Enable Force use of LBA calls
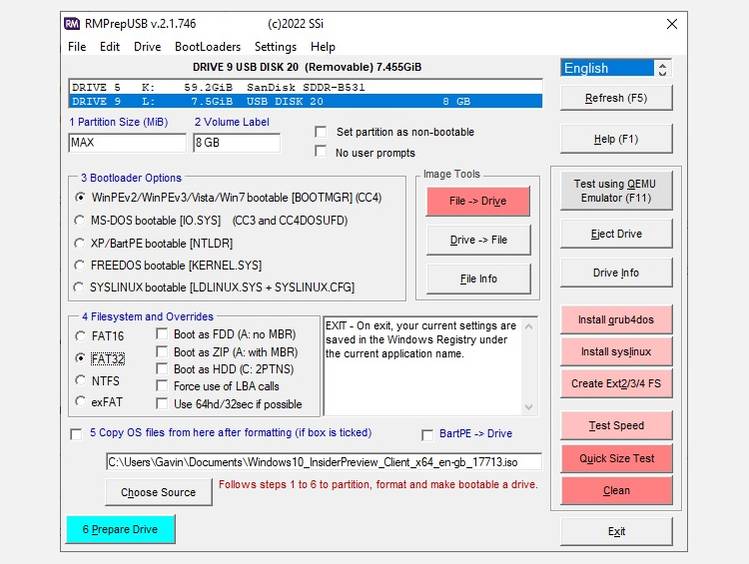Screen dimensions: 749x564 point(162,386)
